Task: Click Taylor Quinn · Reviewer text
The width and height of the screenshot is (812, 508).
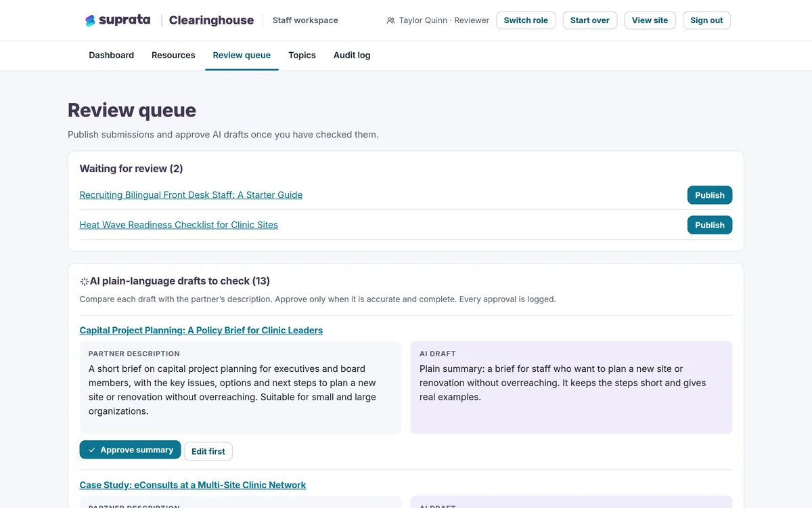Action: click(444, 20)
